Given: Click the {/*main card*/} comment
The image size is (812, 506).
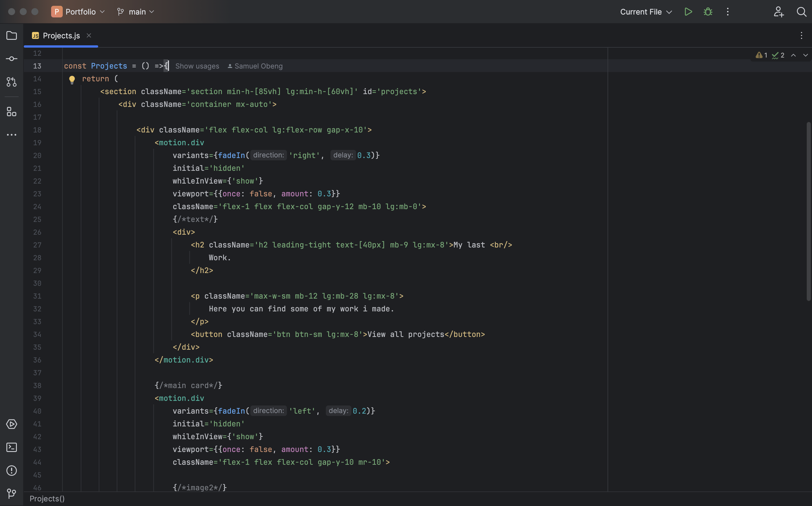Looking at the screenshot, I should [x=188, y=385].
